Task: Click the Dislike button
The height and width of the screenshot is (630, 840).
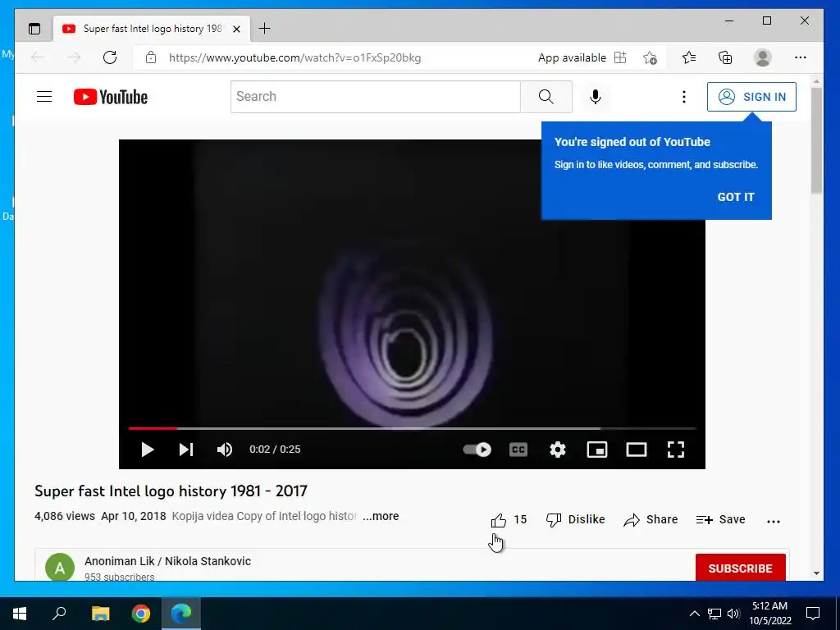Action: (575, 519)
